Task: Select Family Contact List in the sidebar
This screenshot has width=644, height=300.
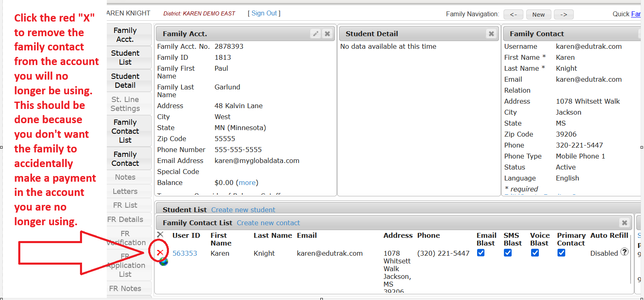Action: (x=125, y=131)
